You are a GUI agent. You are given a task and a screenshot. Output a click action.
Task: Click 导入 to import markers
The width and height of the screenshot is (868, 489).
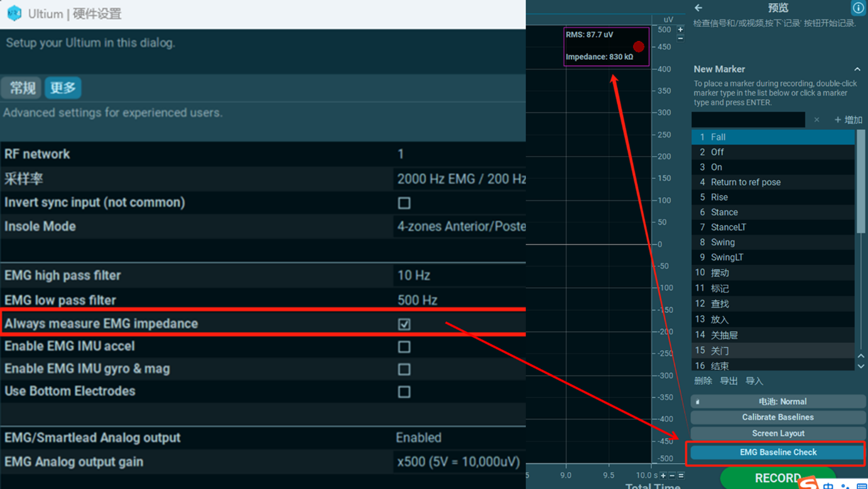(x=754, y=381)
